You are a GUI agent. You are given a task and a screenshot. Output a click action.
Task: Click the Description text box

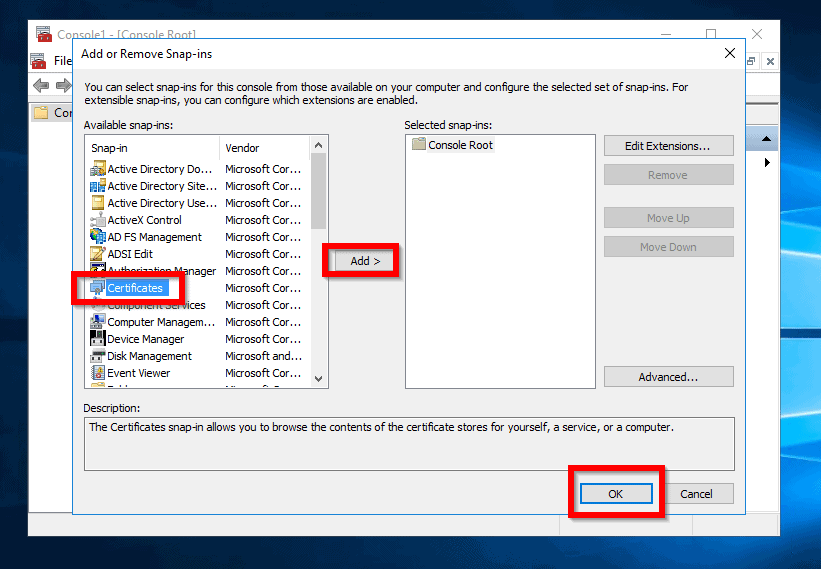(x=409, y=444)
